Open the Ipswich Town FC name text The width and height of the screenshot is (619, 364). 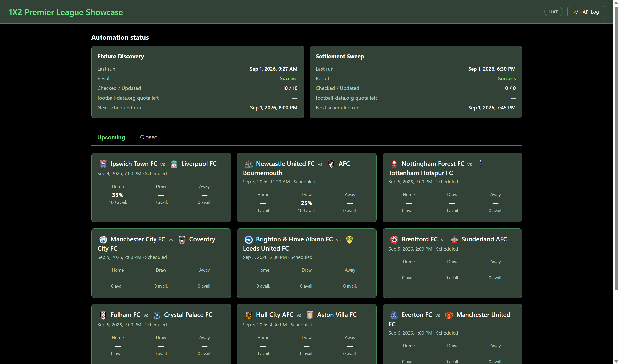click(134, 164)
